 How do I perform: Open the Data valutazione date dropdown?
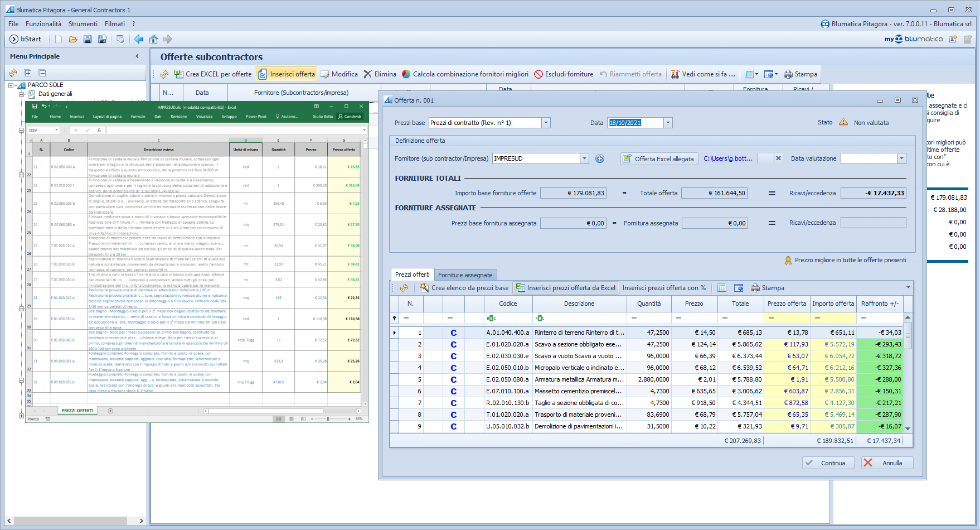point(901,158)
